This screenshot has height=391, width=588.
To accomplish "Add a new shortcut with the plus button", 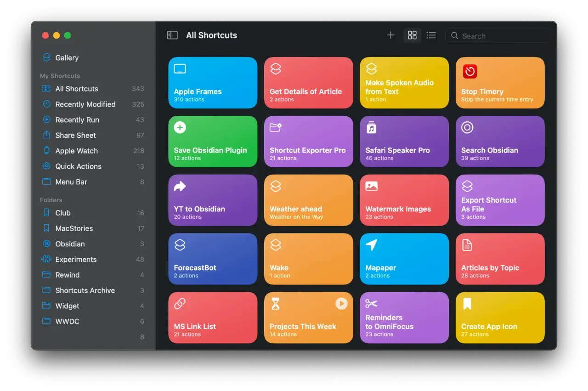I will point(390,35).
